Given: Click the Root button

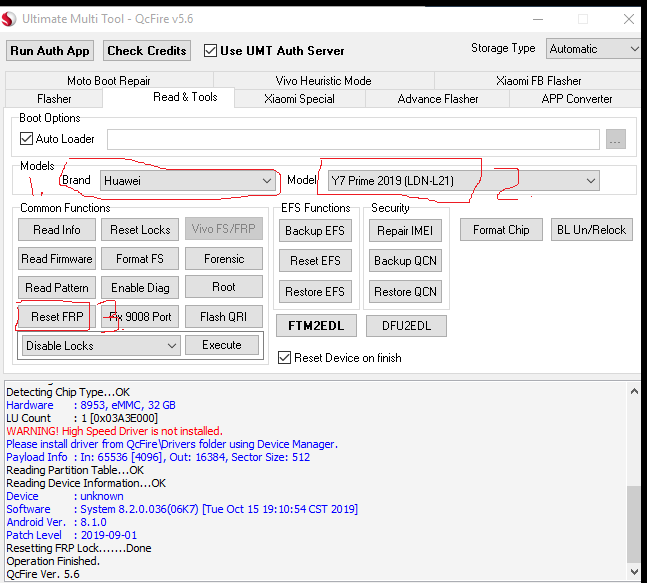Looking at the screenshot, I should [x=224, y=287].
